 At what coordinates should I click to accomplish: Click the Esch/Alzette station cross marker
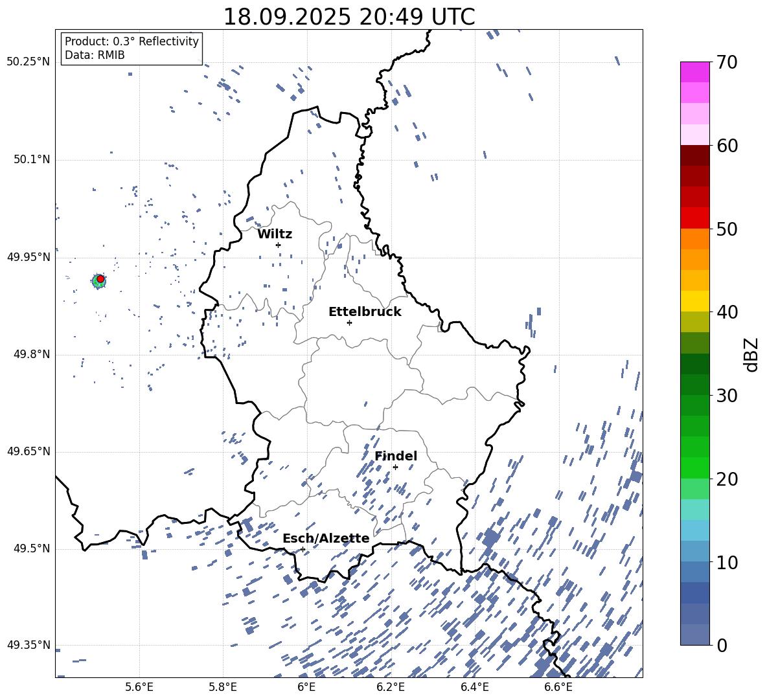tap(303, 549)
